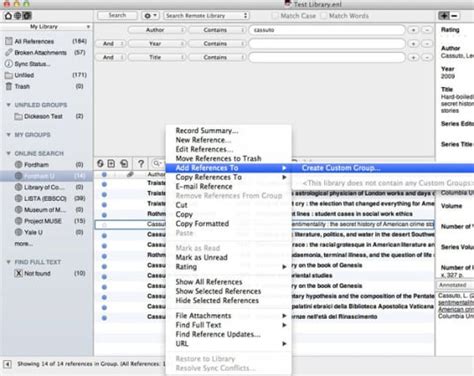
Task: Click the Fordham online search globe icon
Action: [x=19, y=164]
